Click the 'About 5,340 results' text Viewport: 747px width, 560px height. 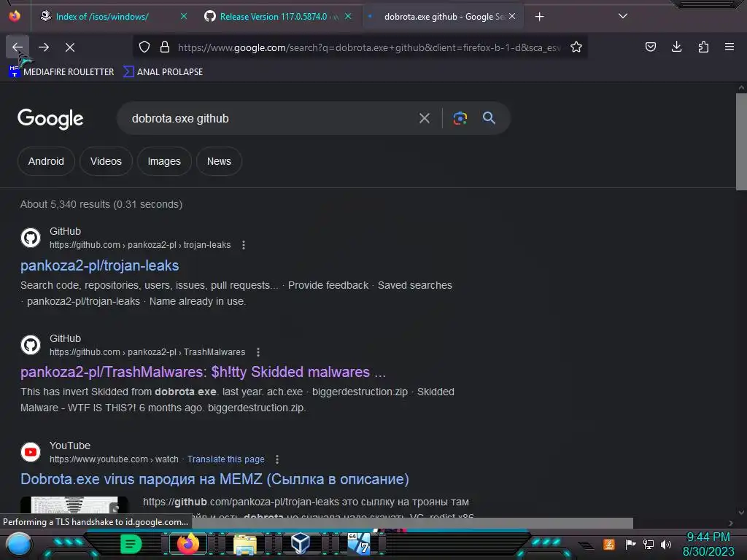click(101, 204)
